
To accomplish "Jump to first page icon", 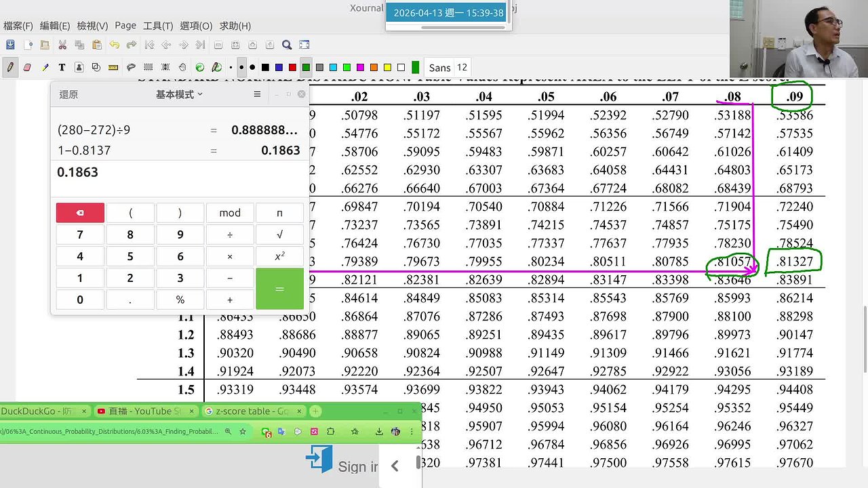I will tap(149, 45).
